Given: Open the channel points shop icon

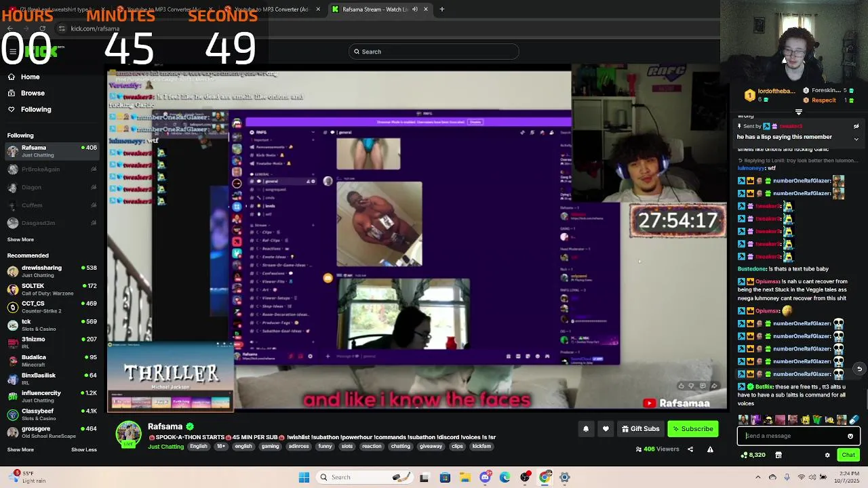Looking at the screenshot, I should (778, 455).
